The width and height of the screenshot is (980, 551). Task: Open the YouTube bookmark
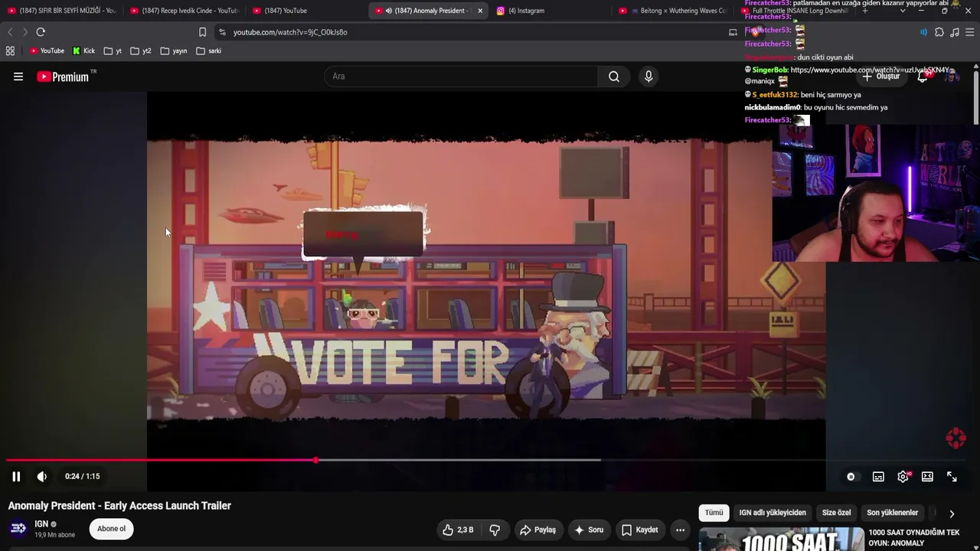pos(47,51)
